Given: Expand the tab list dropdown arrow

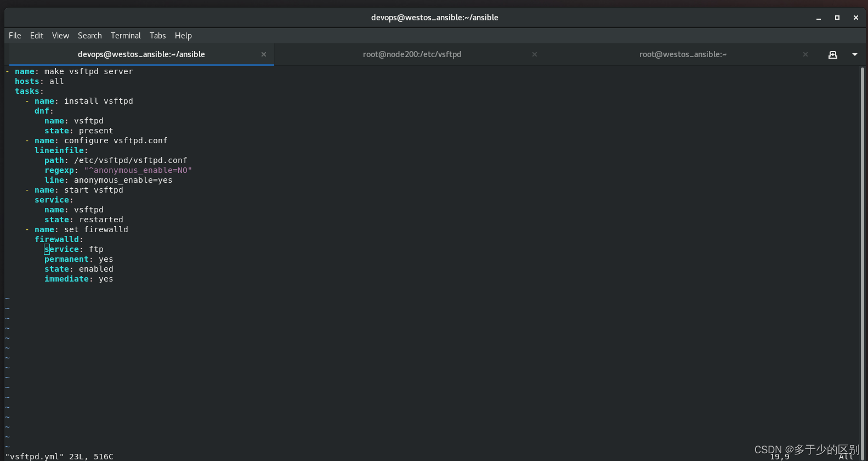Looking at the screenshot, I should 855,54.
